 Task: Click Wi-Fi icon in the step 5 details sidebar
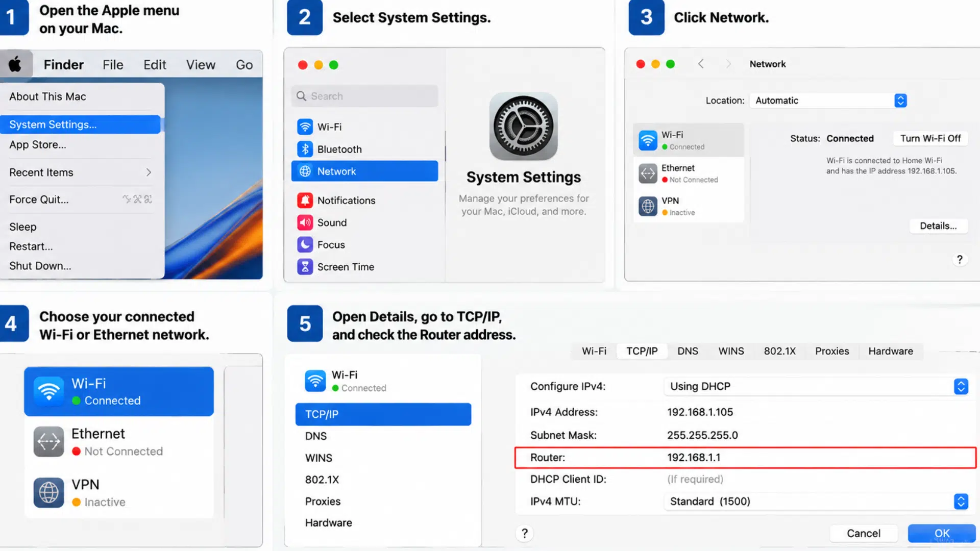click(x=315, y=381)
